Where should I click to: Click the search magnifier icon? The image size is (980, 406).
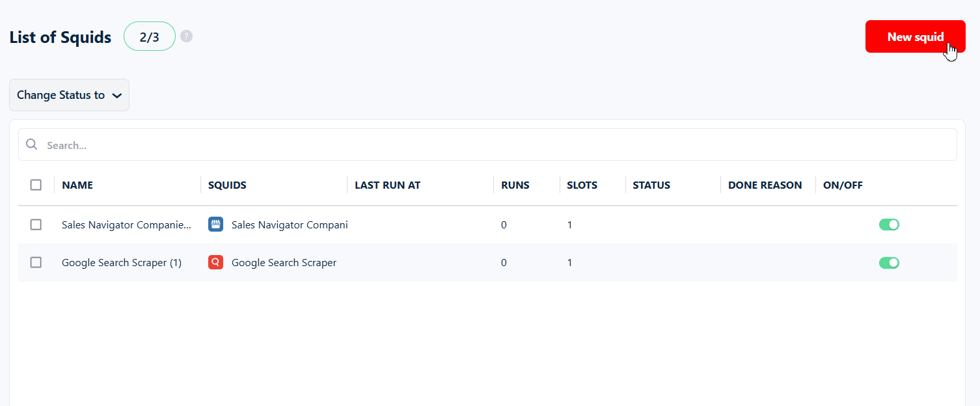tap(31, 144)
